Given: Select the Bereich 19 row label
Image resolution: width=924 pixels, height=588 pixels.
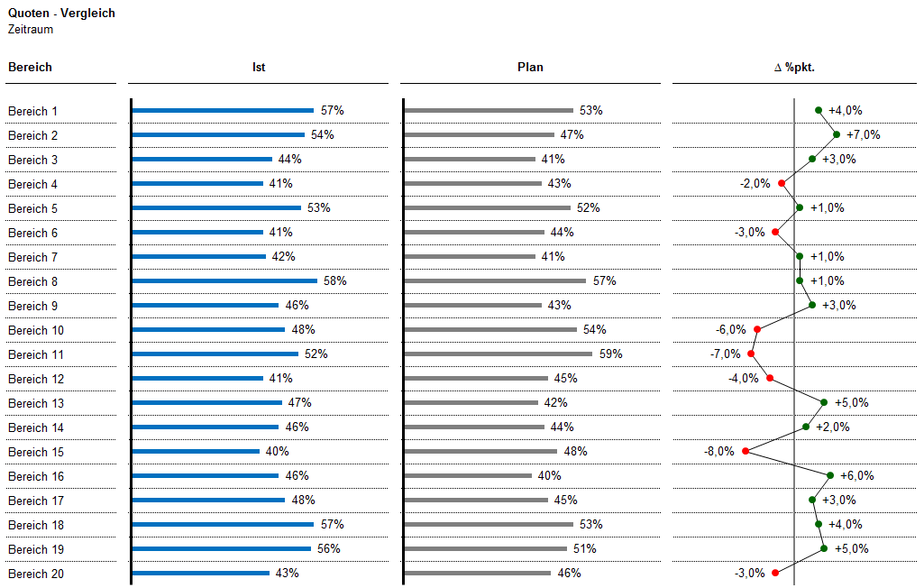Looking at the screenshot, I should 36,549.
